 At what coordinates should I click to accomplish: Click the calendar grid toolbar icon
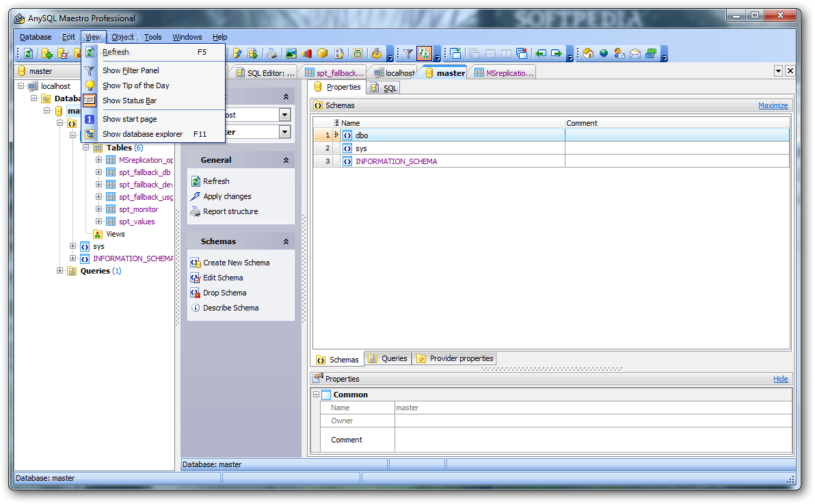358,53
